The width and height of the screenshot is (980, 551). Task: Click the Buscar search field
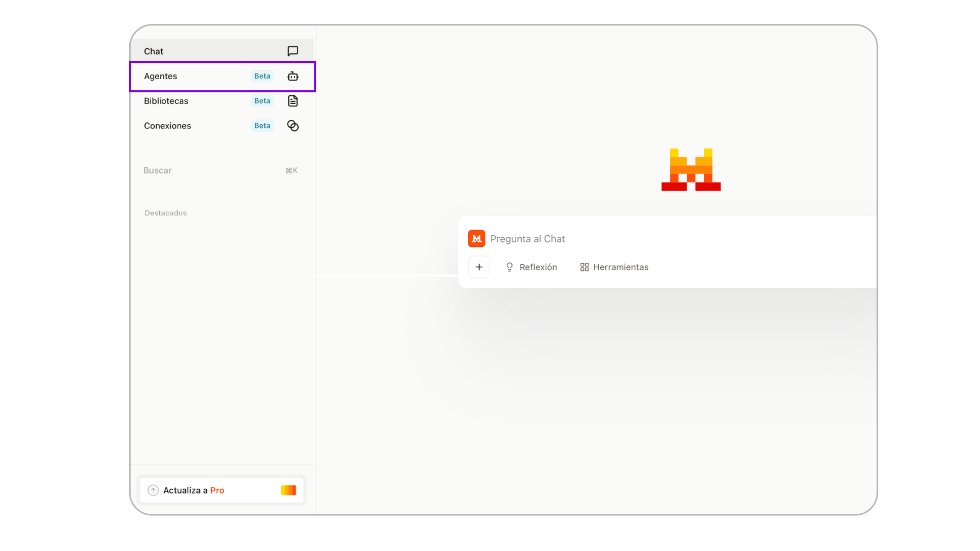click(221, 170)
